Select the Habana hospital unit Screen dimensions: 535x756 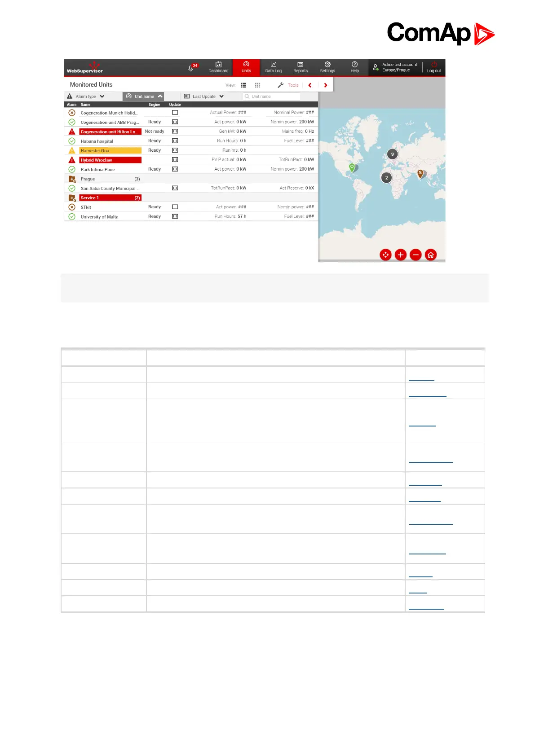coord(97,141)
